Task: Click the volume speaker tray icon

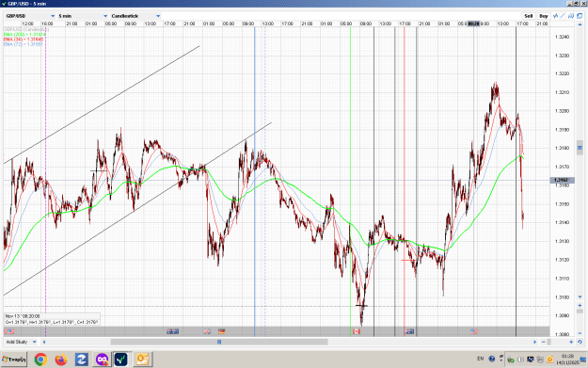Action: click(520, 360)
